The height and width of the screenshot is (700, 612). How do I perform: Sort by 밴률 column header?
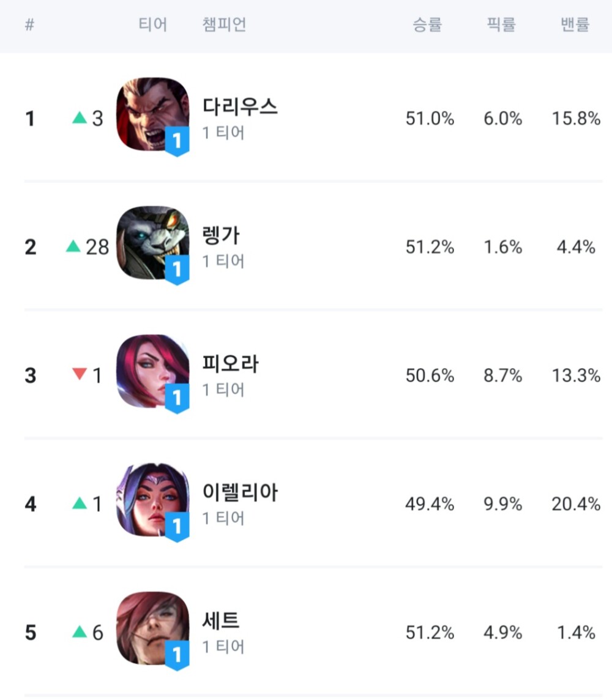[575, 25]
